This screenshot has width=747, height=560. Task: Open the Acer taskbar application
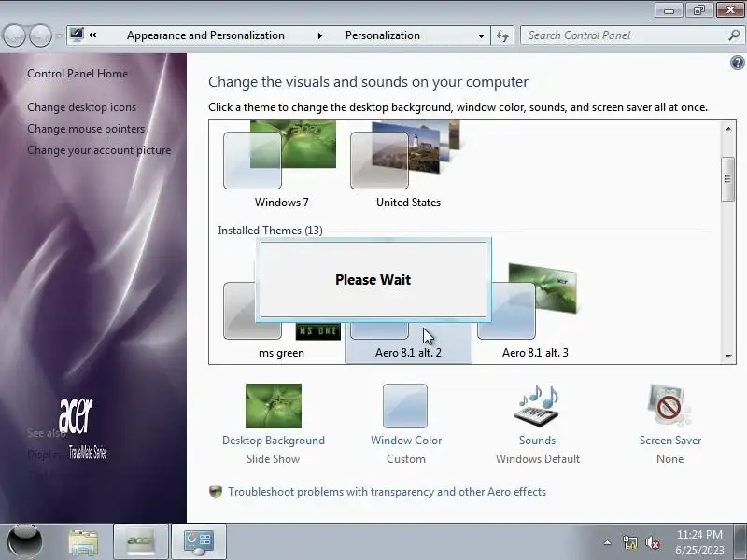pyautogui.click(x=141, y=541)
